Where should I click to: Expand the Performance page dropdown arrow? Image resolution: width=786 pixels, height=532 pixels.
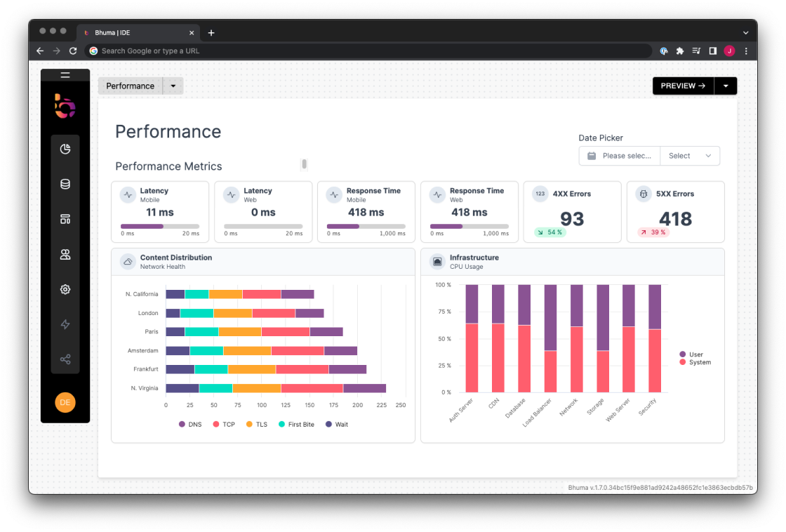coord(173,86)
